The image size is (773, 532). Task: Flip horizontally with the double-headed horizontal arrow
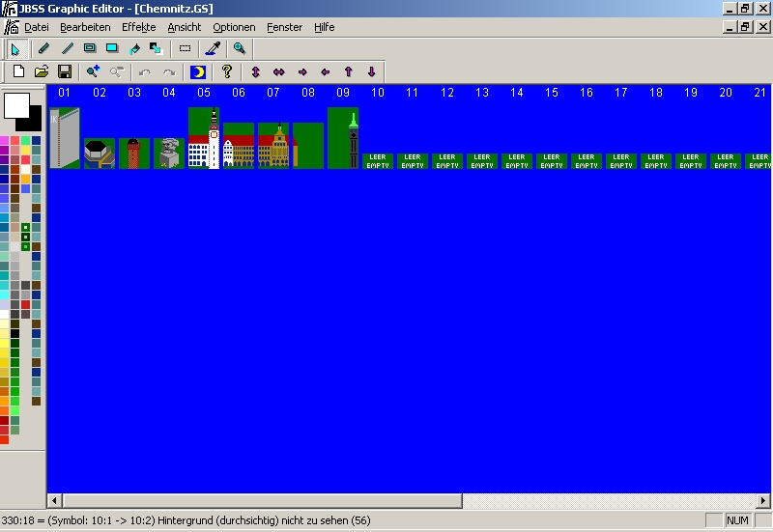coord(278,71)
